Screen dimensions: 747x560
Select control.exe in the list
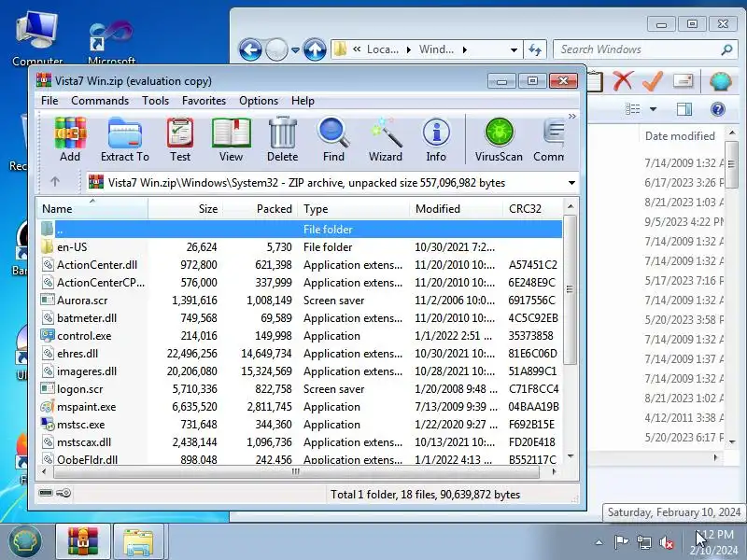click(301, 336)
